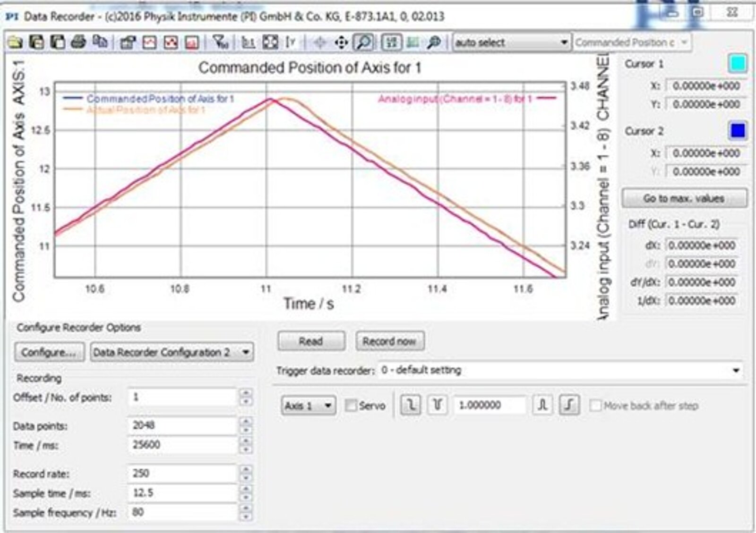
Task: Click the Data points input field
Action: (182, 425)
